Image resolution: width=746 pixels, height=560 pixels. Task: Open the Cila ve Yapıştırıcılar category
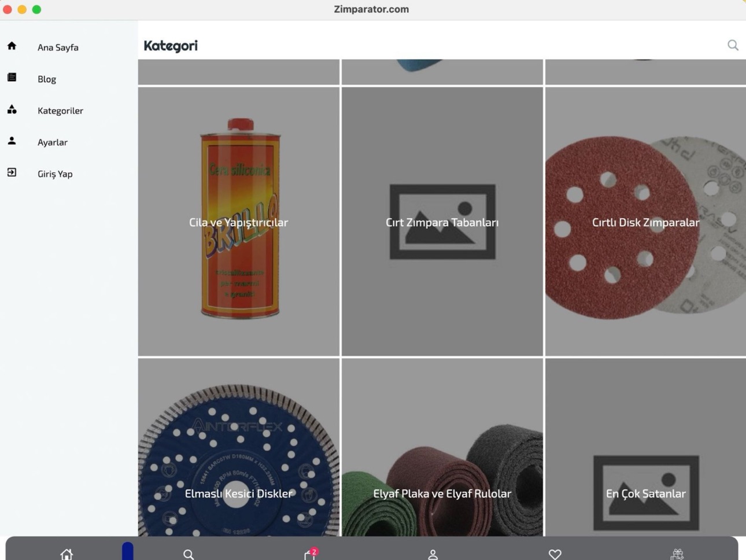[239, 222]
